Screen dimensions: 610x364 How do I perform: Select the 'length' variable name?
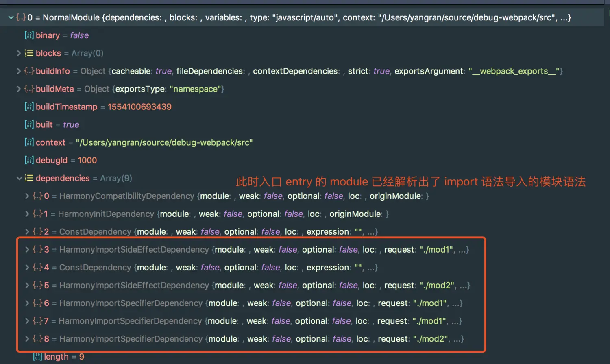click(x=56, y=357)
